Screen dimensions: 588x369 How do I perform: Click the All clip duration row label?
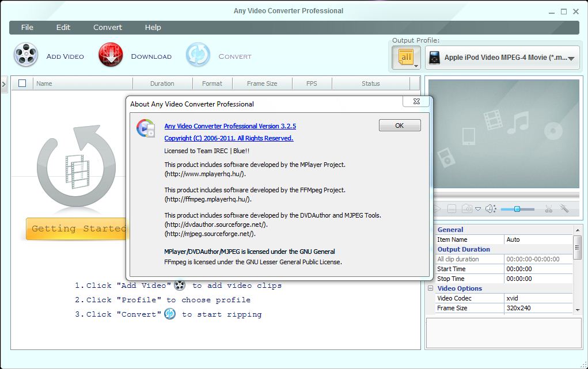pyautogui.click(x=458, y=259)
